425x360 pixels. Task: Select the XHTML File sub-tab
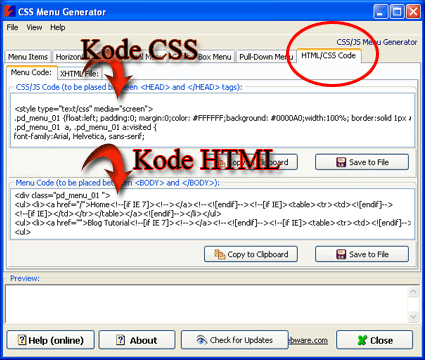(x=79, y=74)
